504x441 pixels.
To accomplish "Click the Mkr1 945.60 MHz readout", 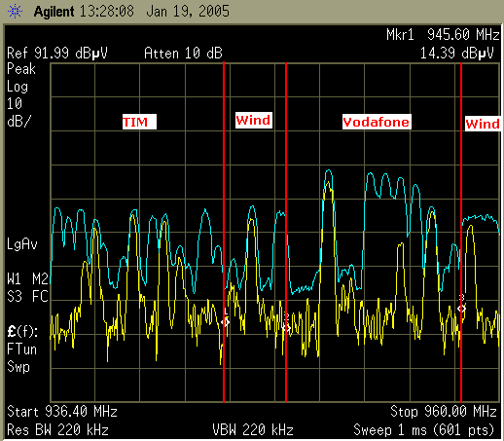I will tap(443, 34).
